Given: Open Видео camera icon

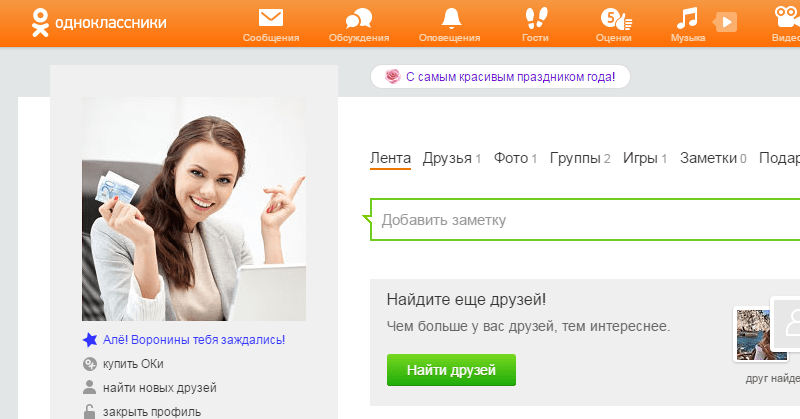Looking at the screenshot, I should [784, 18].
